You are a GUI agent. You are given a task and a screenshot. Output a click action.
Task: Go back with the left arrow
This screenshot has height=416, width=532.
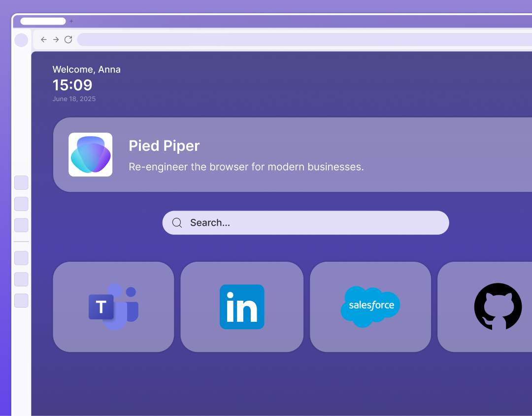(44, 40)
